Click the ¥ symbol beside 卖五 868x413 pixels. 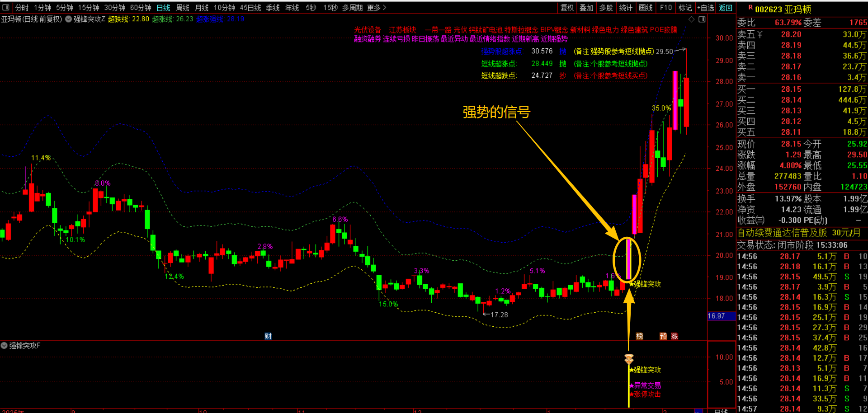[759, 34]
